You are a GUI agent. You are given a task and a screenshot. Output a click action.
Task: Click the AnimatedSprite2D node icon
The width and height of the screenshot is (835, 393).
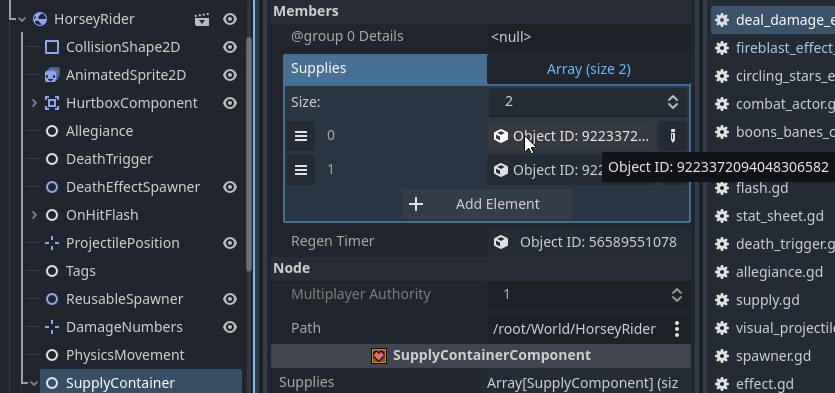pyautogui.click(x=52, y=75)
